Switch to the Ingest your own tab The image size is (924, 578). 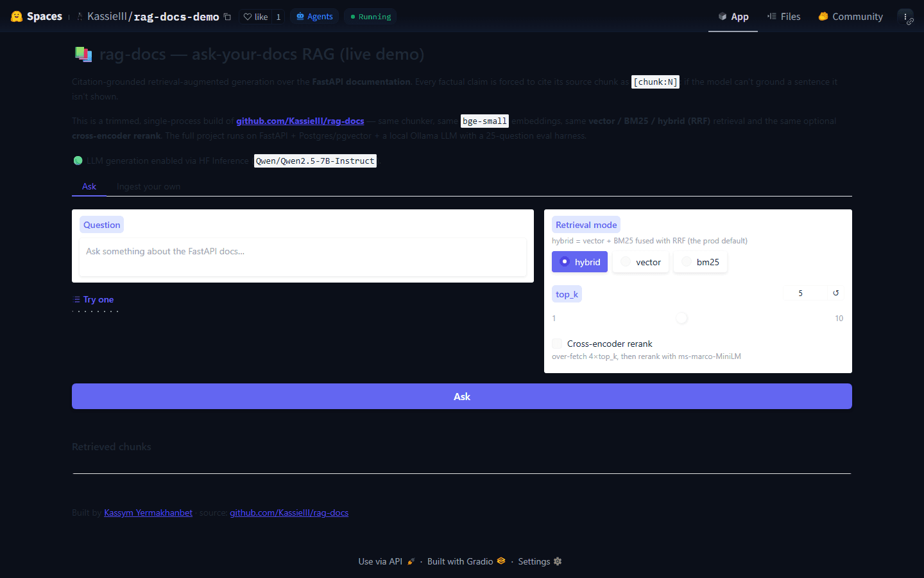coord(148,186)
